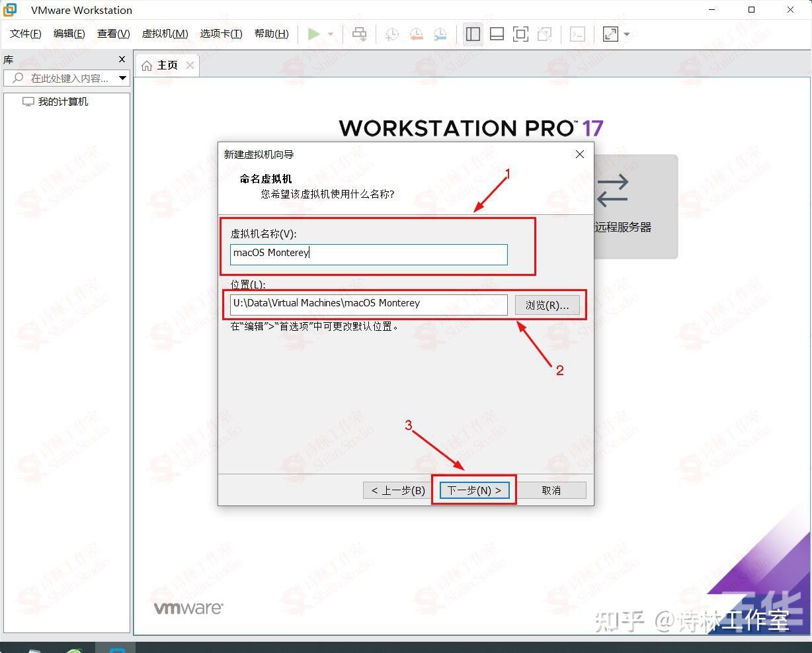Click the 下一步(N) button to continue
Viewport: 812px width, 653px height.
pos(473,490)
